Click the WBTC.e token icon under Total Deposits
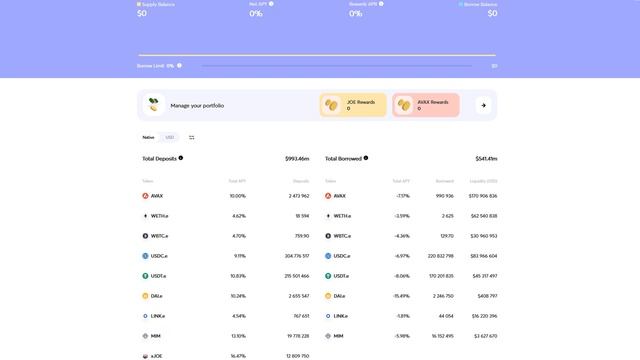Image resolution: width=640 pixels, height=360 pixels. point(145,236)
